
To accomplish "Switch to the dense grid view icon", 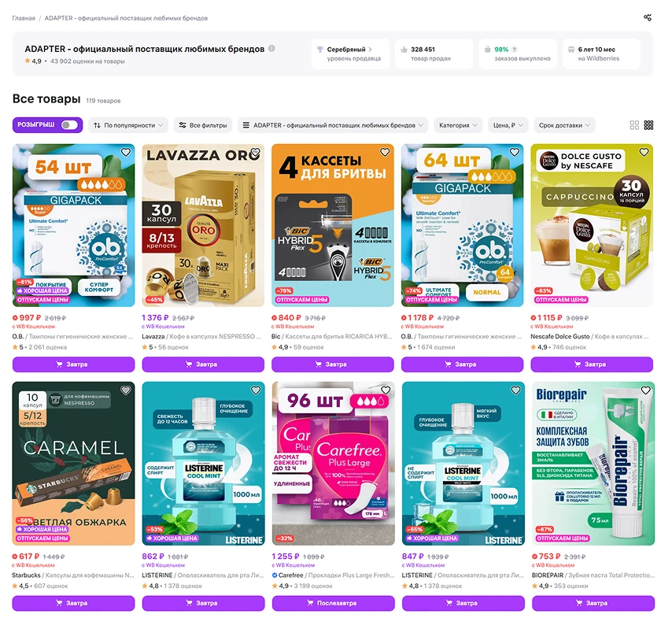I will (649, 125).
